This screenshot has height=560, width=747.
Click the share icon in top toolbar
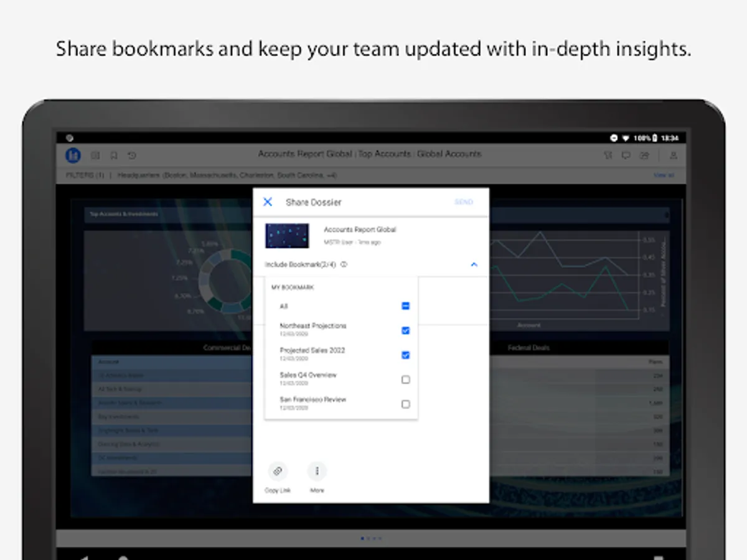(644, 156)
